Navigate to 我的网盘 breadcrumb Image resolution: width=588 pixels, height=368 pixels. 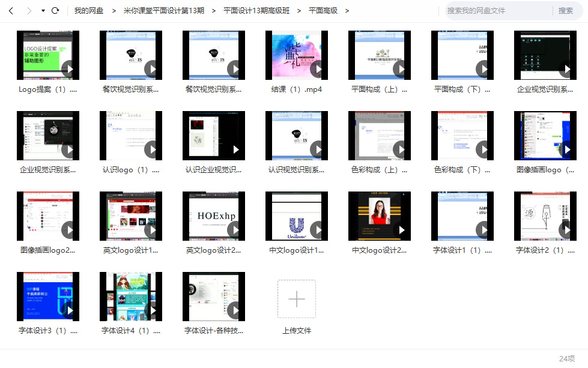click(89, 11)
